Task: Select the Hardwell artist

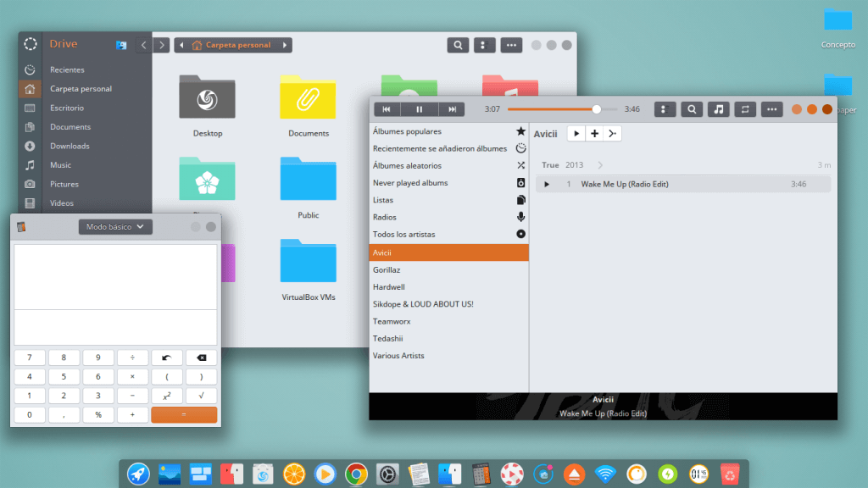Action: tap(448, 286)
